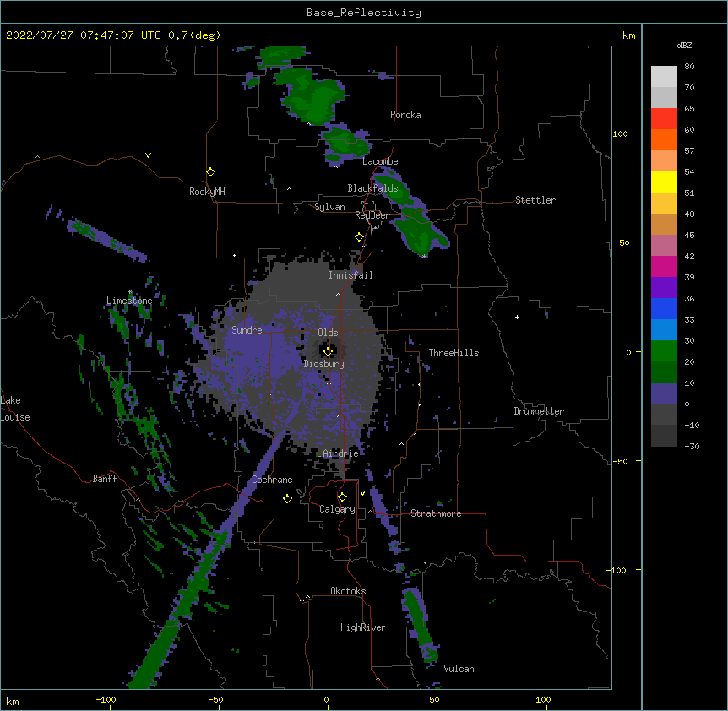The width and height of the screenshot is (728, 711).
Task: Click the Calgary city label
Action: (338, 509)
